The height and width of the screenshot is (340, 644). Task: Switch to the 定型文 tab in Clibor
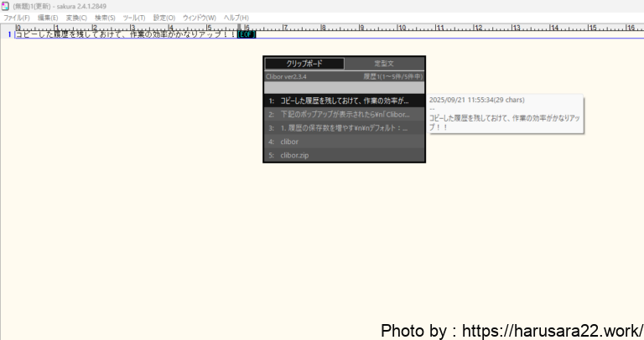coord(384,64)
